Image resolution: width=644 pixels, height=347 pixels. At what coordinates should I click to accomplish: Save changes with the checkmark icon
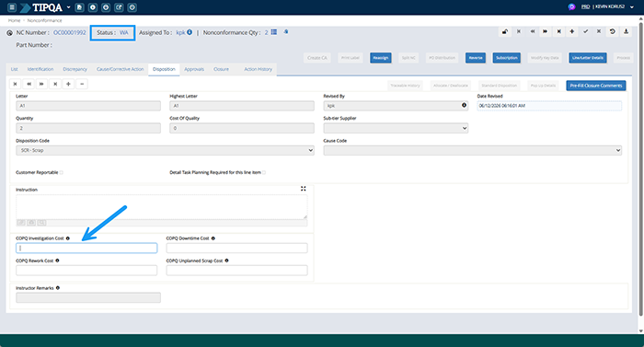[x=586, y=31]
